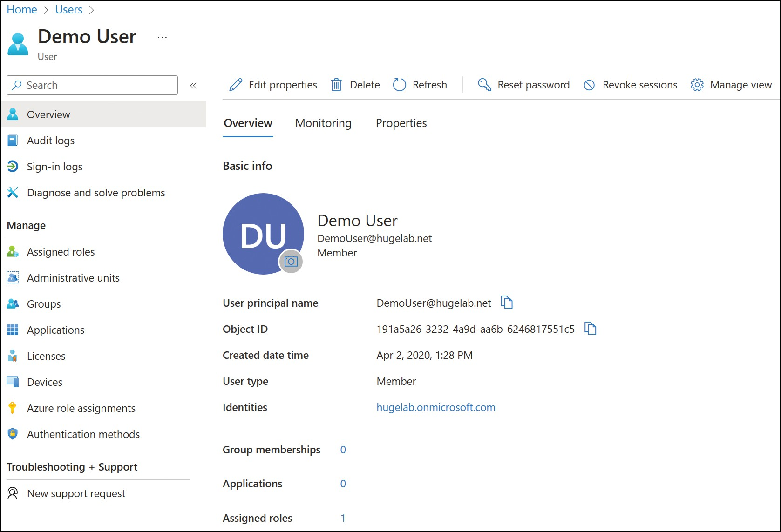Screen dimensions: 781x532
Task: Click the Manage view gear icon
Action: pos(697,85)
